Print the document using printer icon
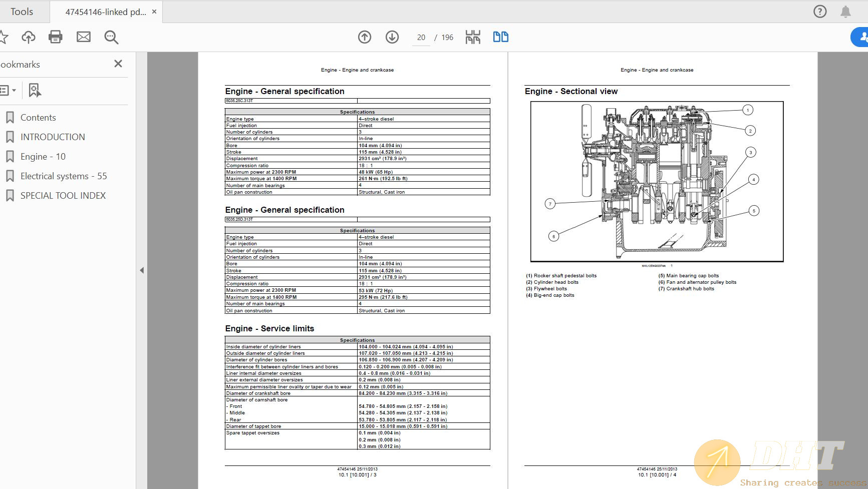The image size is (868, 489). (56, 37)
